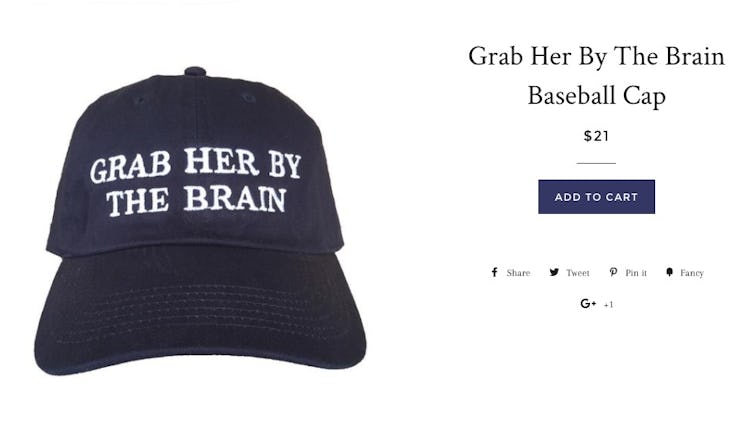Image resolution: width=748 pixels, height=434 pixels.
Task: Click the ADD TO CART button
Action: [x=596, y=197]
